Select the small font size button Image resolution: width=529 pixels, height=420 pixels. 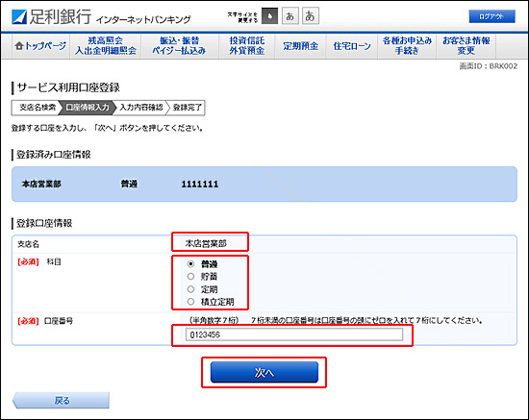(270, 15)
